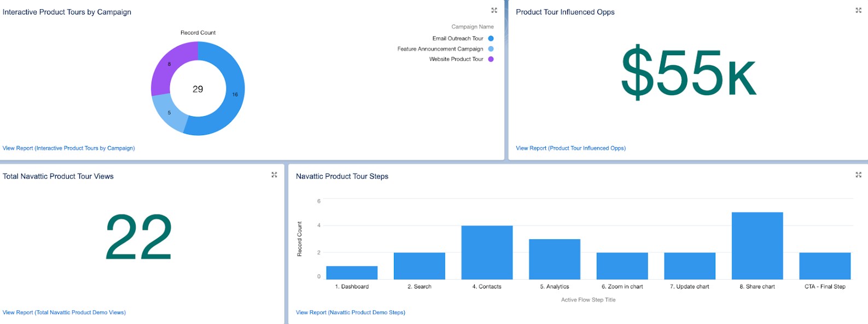Expand the Product Tour Influenced Opps widget

pyautogui.click(x=858, y=10)
